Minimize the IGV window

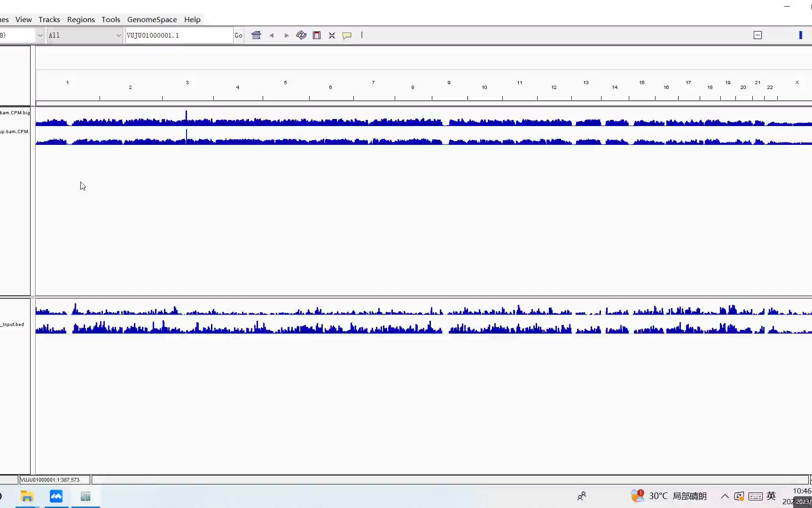(787, 6)
